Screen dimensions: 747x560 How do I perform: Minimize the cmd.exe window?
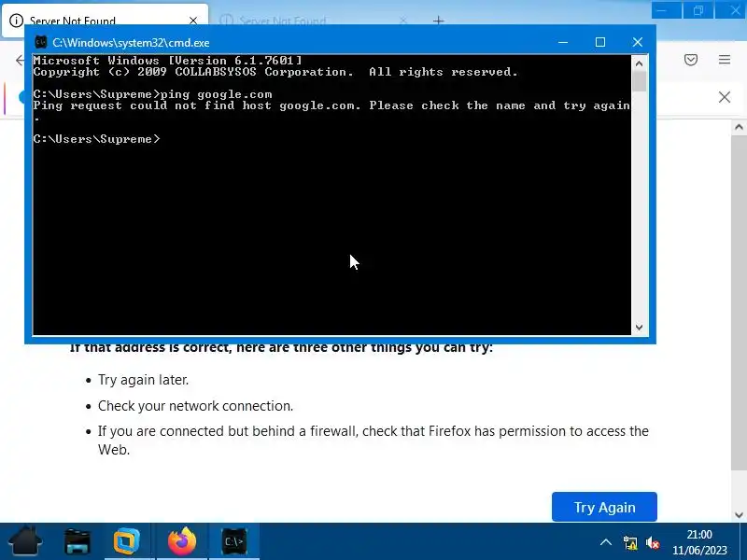click(x=563, y=42)
